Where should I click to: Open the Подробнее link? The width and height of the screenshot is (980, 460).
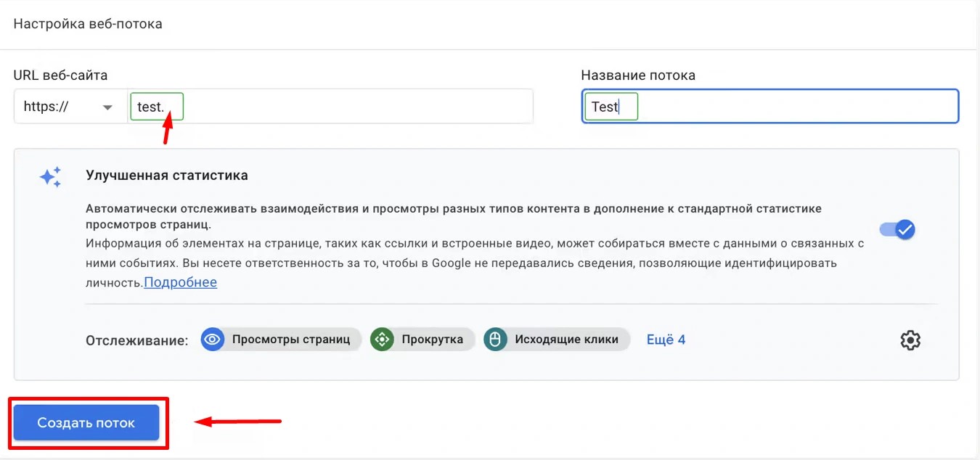tap(180, 282)
